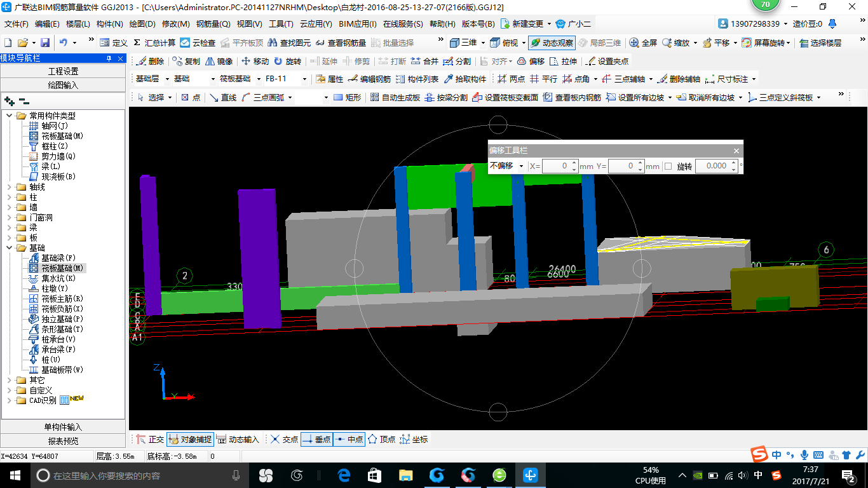
Task: Click 按梁分割 split by beam
Action: pyautogui.click(x=446, y=97)
